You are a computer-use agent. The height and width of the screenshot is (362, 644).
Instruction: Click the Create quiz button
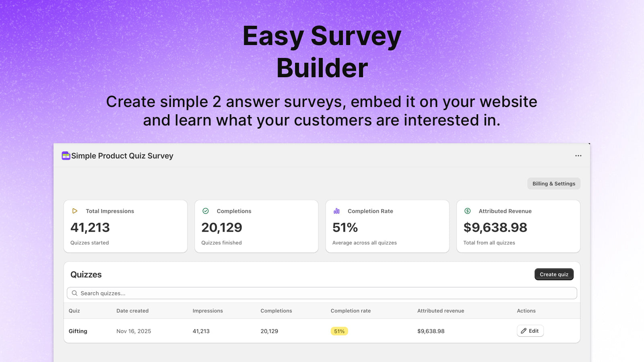(554, 274)
